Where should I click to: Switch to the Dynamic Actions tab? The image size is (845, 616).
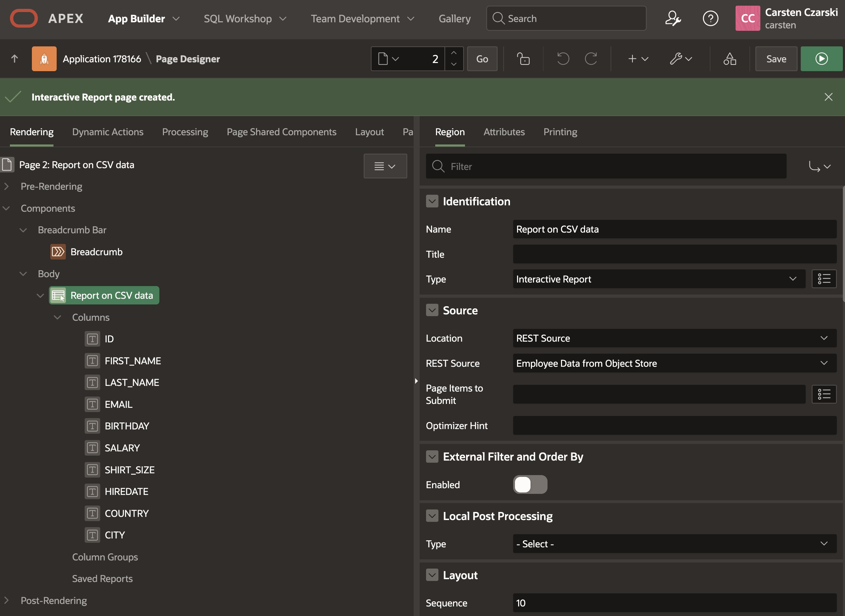point(108,132)
